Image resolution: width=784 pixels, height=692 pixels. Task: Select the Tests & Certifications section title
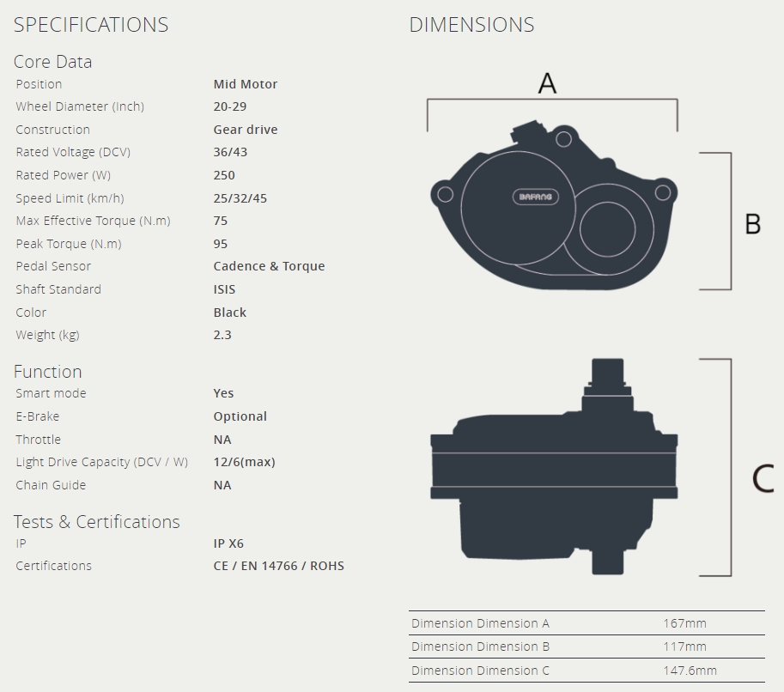(x=97, y=522)
